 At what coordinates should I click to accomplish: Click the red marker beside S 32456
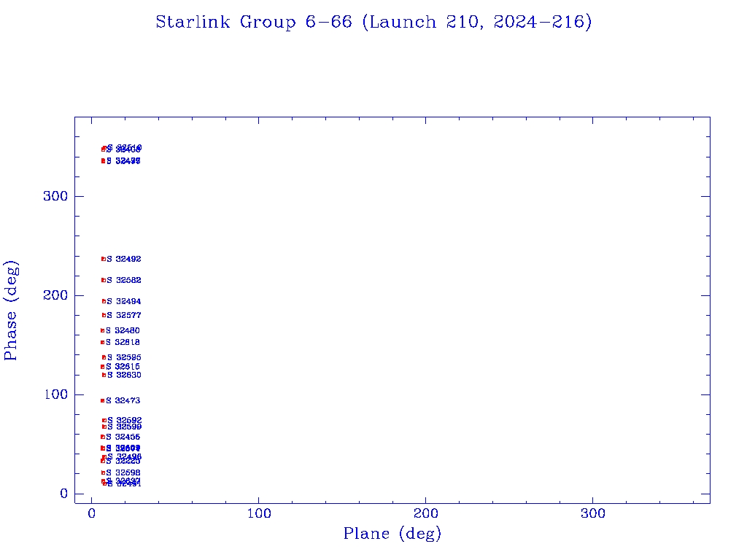[102, 437]
